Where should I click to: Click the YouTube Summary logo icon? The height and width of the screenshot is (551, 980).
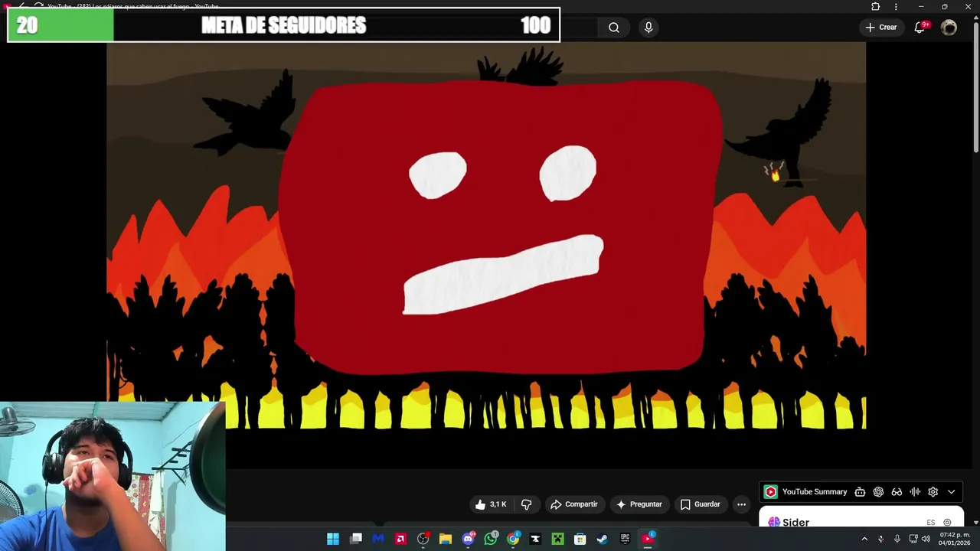tap(771, 492)
